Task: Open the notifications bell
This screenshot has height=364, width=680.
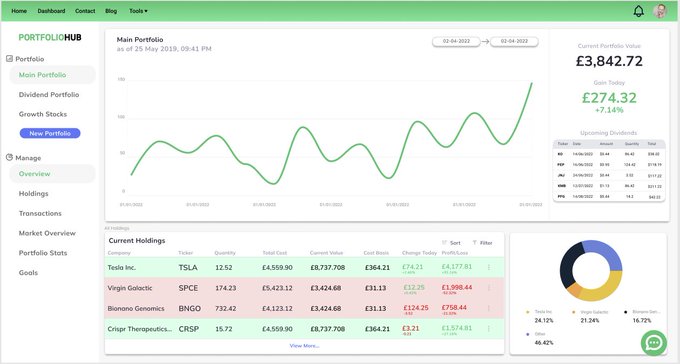Action: click(638, 11)
